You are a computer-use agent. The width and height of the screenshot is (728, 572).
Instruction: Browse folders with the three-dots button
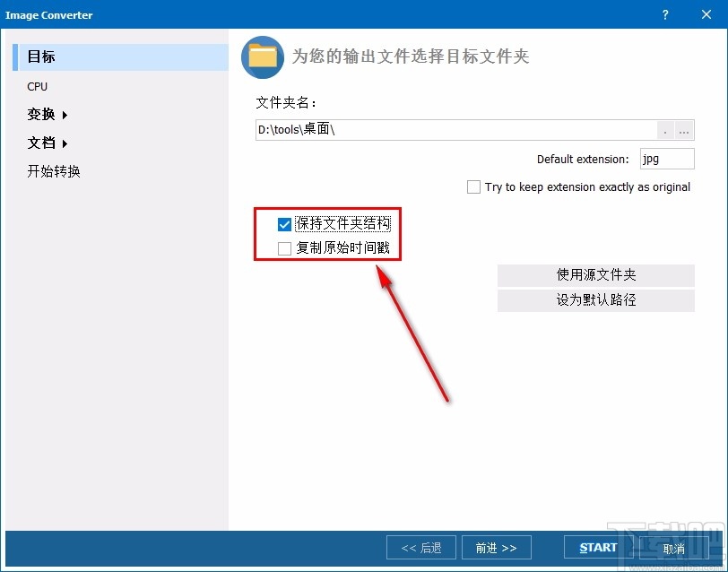(684, 131)
